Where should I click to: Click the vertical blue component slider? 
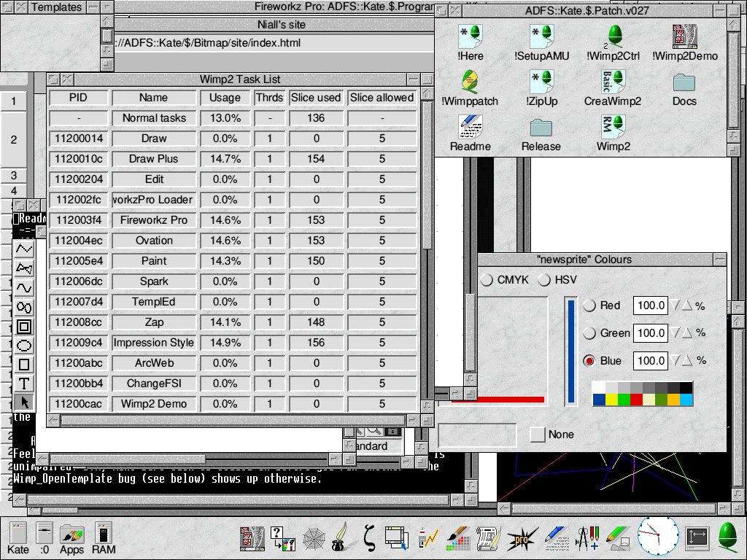point(570,351)
